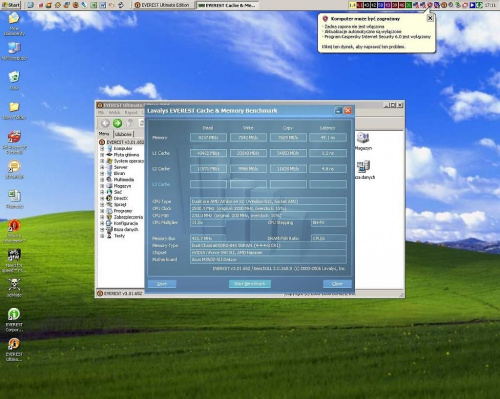Image resolution: width=500 pixels, height=399 pixels.
Task: Expand the Komputer tree node
Action: click(102, 149)
